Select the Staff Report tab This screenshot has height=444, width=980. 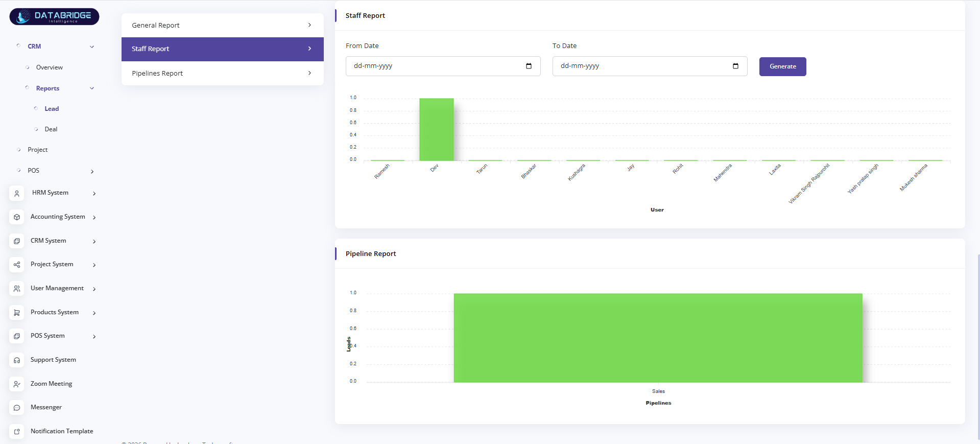point(223,49)
